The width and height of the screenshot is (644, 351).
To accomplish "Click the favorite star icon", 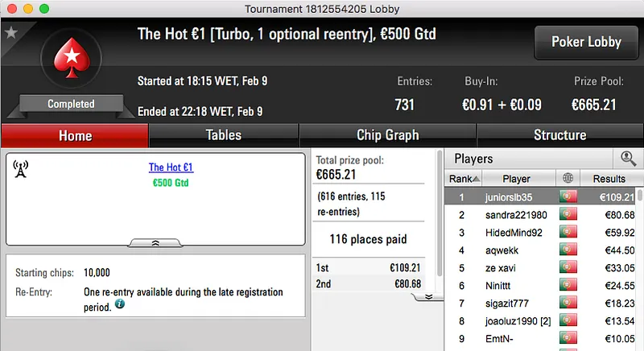I will [11, 32].
